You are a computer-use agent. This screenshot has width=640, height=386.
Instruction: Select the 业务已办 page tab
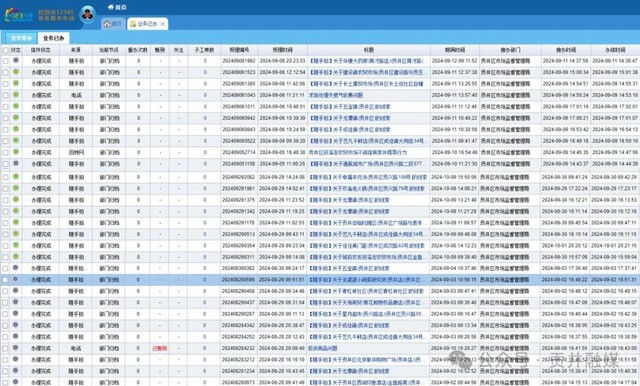[x=147, y=24]
